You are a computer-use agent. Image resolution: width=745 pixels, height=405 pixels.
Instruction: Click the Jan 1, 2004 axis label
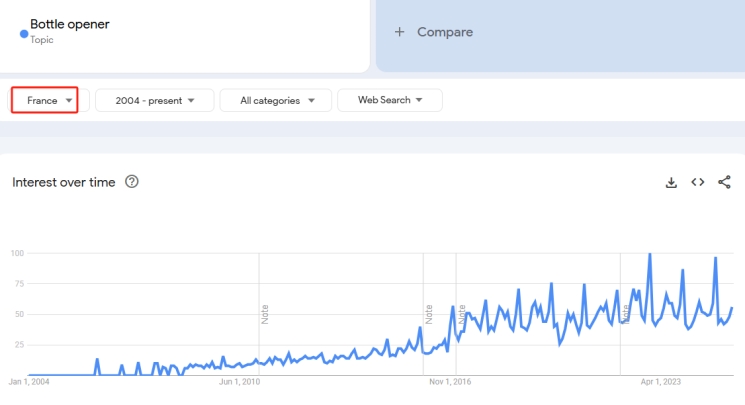(29, 381)
